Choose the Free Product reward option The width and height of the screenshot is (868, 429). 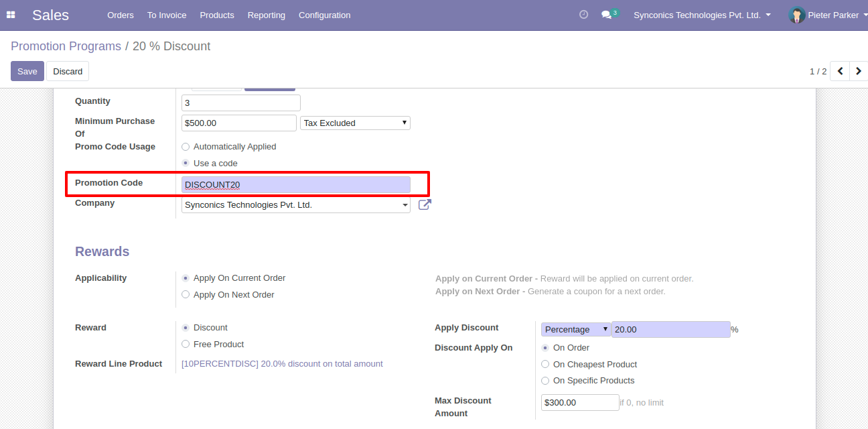[186, 345]
